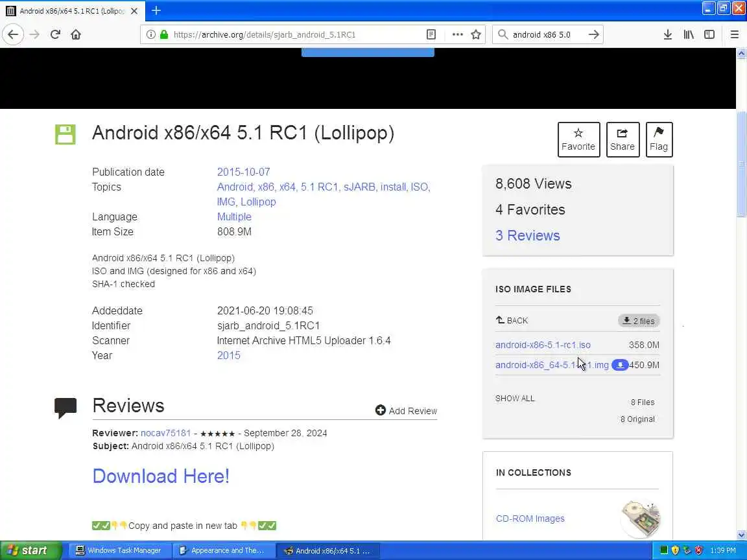The height and width of the screenshot is (560, 747).
Task: Open page actions three-dot menu
Action: pos(457,34)
